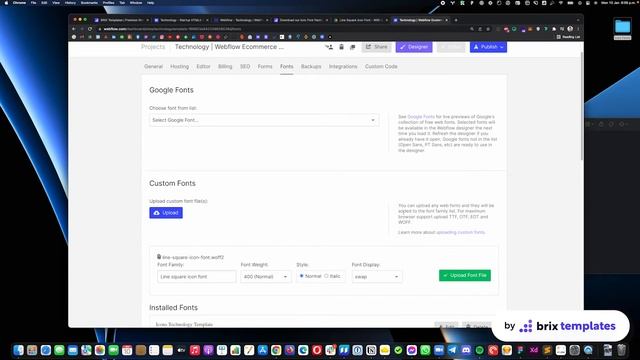Switch to the BRIX Templates browser tab
The width and height of the screenshot is (640, 360).
coord(121,20)
